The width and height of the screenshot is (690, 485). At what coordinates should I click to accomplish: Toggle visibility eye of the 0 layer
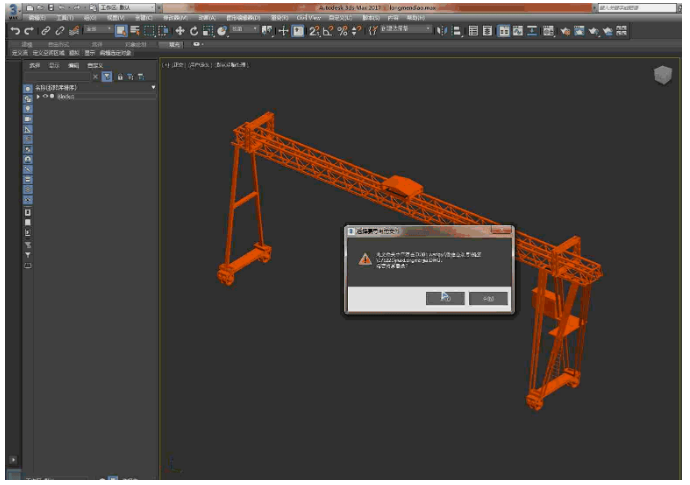click(45, 96)
